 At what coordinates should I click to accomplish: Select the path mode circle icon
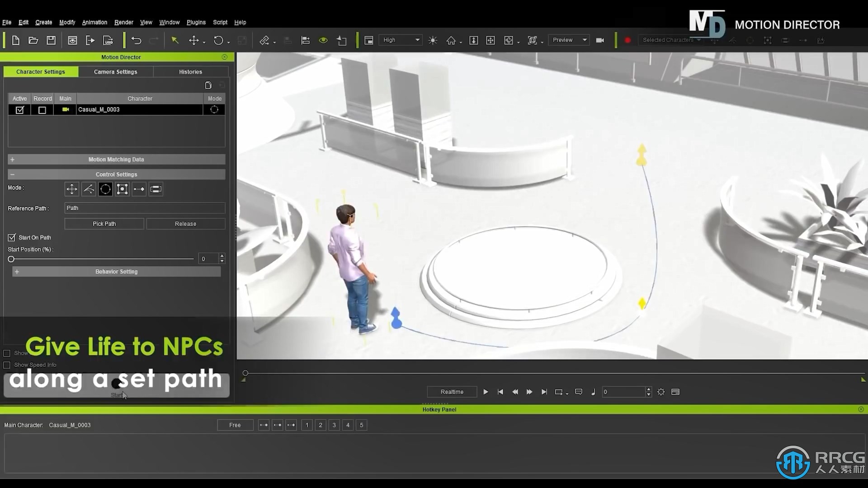105,189
